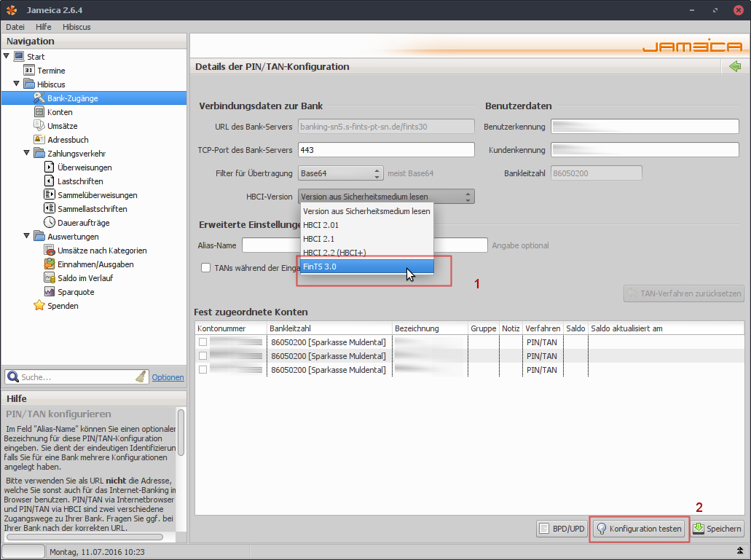The height and width of the screenshot is (560, 751).
Task: Select HBCI 2.2 (HBCI+) option
Action: tap(367, 253)
